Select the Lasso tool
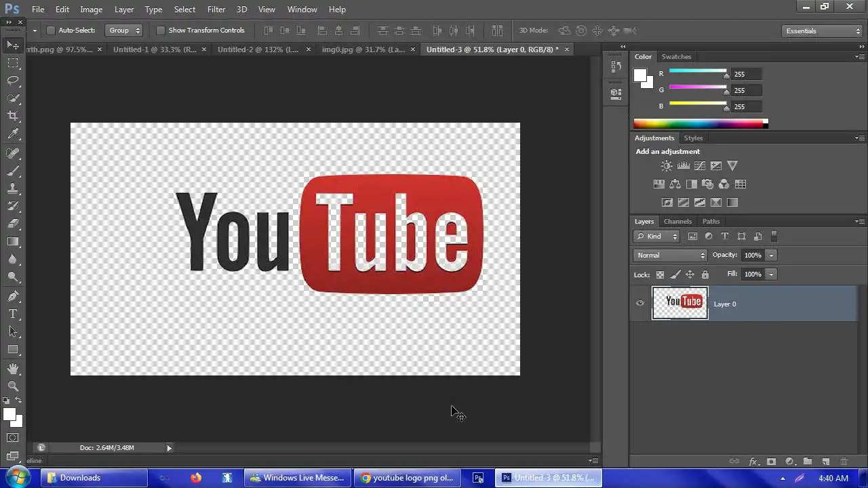 tap(13, 81)
